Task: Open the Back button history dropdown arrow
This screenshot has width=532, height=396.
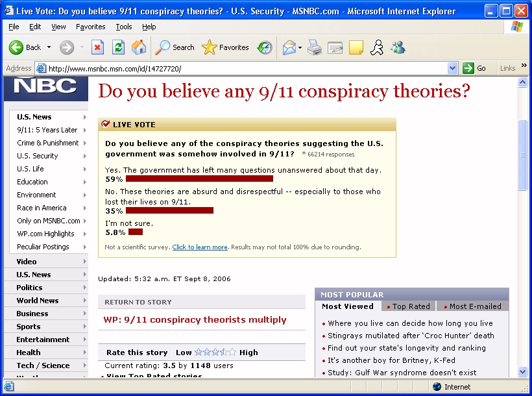Action: [49, 47]
